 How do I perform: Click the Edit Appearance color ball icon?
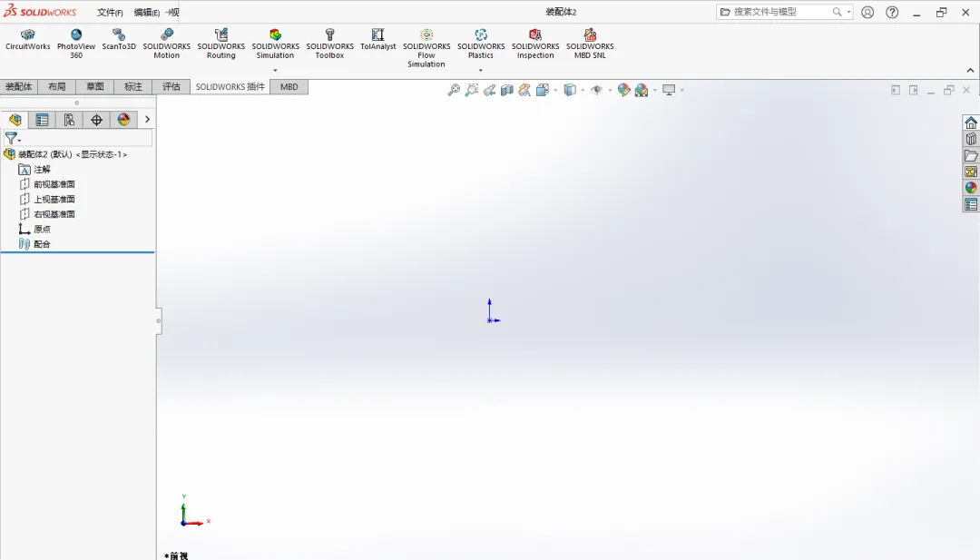623,90
